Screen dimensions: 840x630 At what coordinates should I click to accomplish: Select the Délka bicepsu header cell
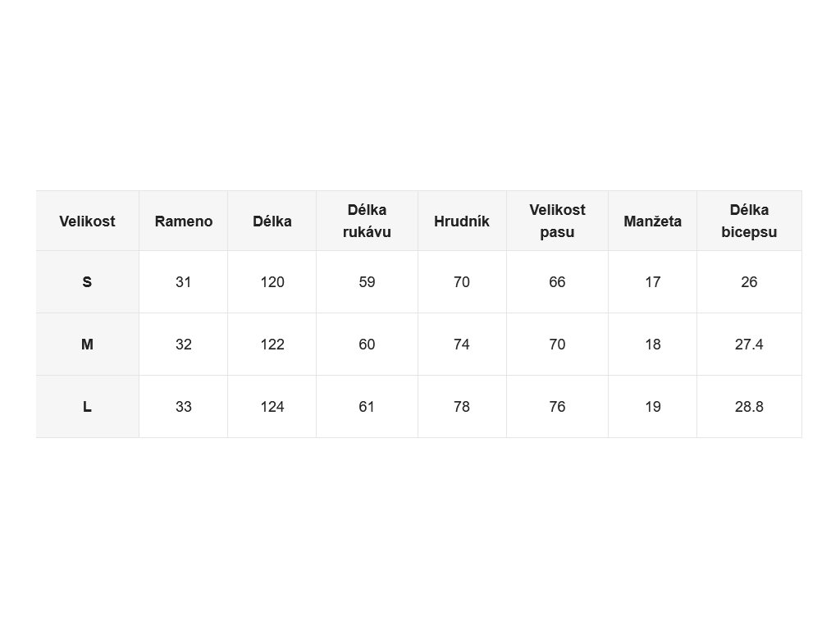coord(749,221)
